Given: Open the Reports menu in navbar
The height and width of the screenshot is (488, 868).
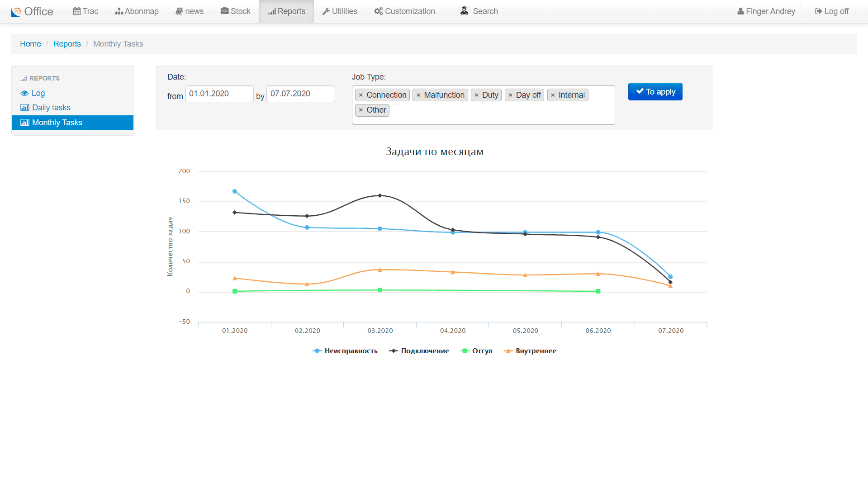Looking at the screenshot, I should [x=286, y=11].
